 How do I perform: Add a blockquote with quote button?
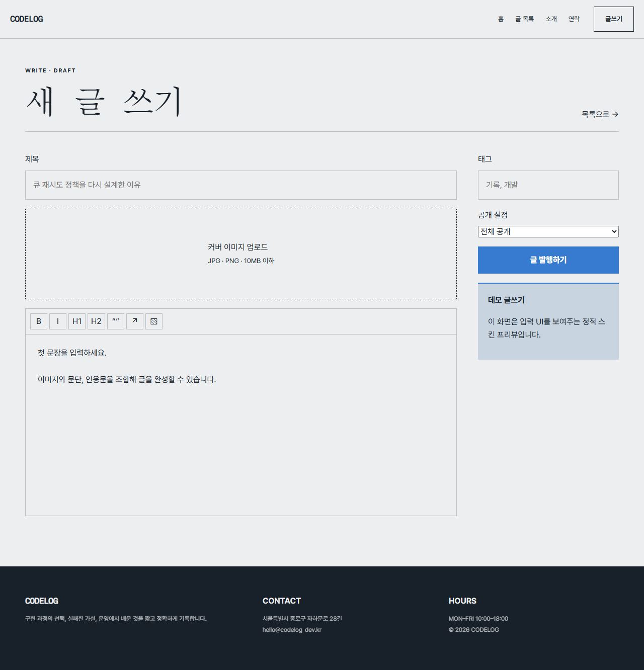[116, 321]
